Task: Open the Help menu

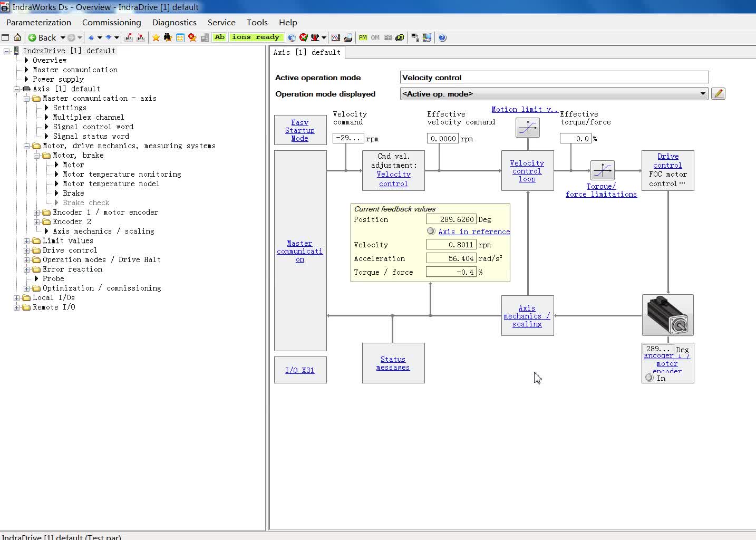Action: (x=288, y=22)
